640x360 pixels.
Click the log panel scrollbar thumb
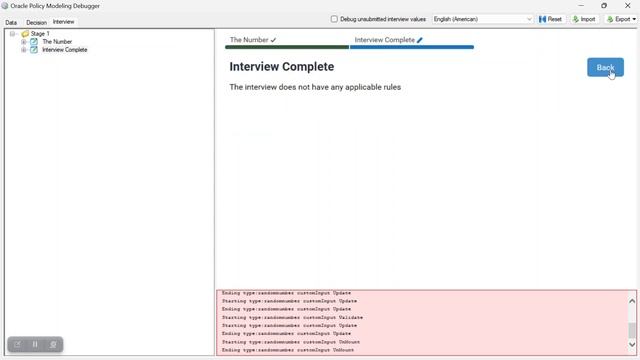(632, 330)
